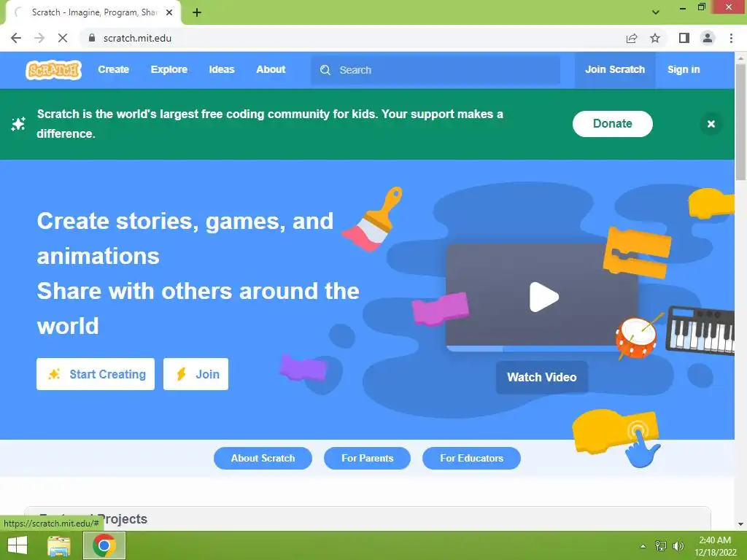Go to the Ideas page

(x=222, y=69)
